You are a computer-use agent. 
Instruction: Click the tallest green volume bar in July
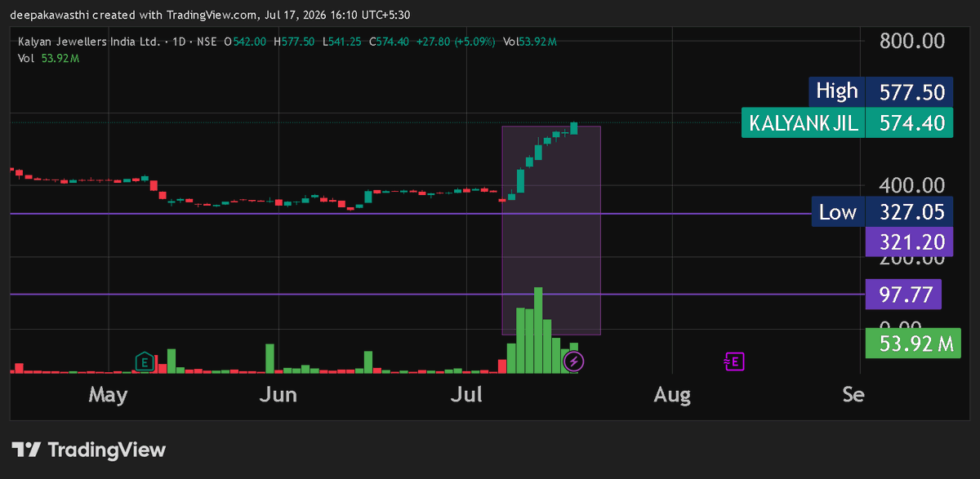click(x=537, y=330)
